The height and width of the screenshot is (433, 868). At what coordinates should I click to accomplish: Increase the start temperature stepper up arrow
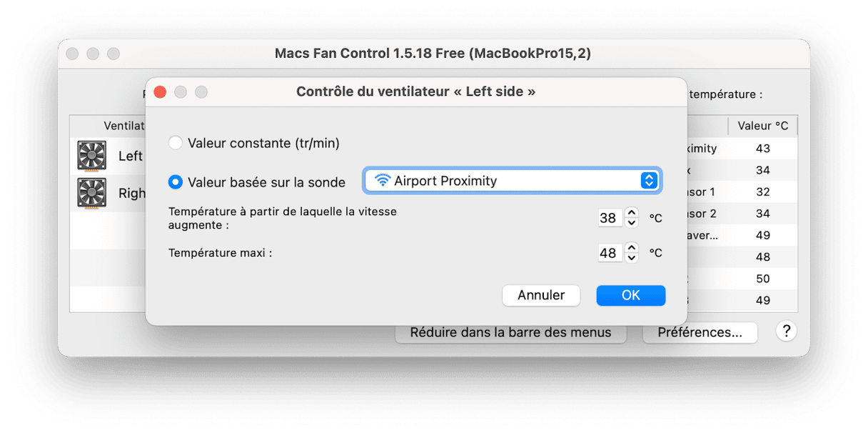pyautogui.click(x=631, y=212)
